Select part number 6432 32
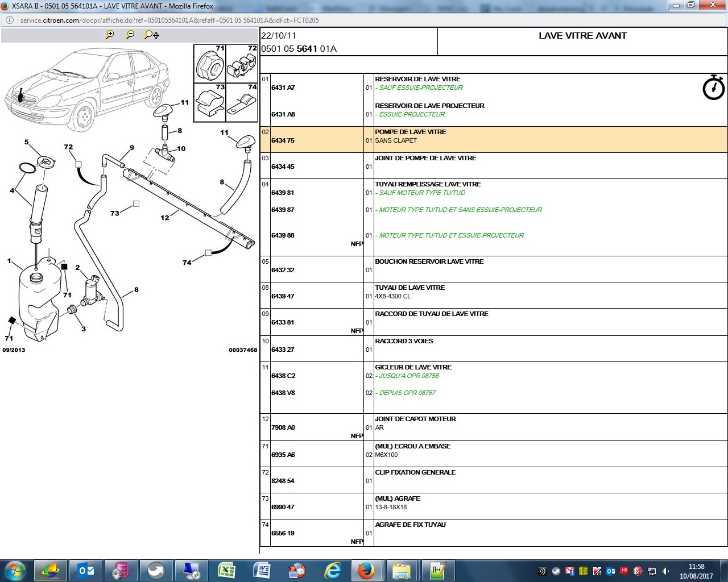 tap(283, 270)
